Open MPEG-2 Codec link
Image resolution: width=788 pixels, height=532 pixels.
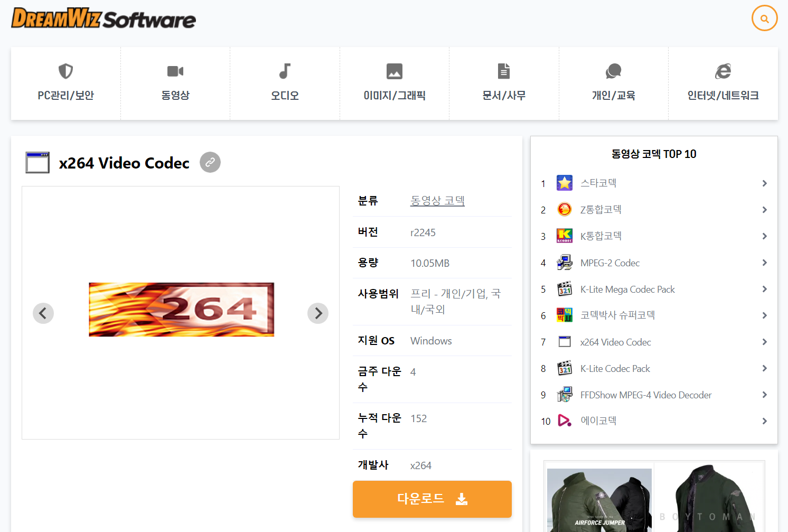coord(610,263)
